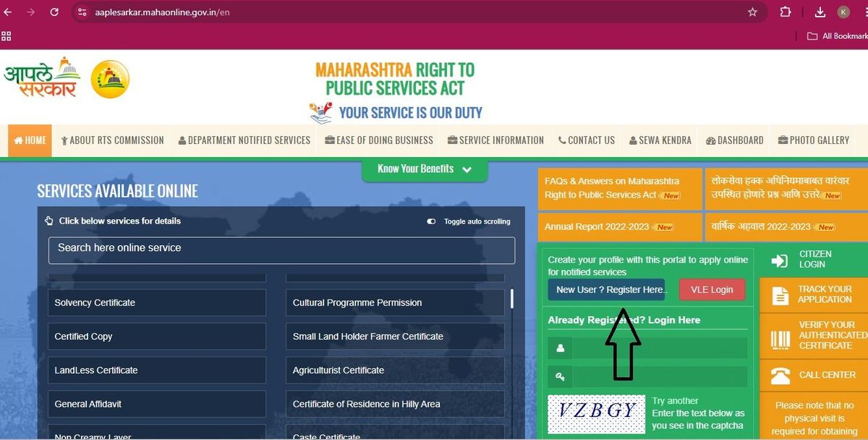Open browser downloads via the download icon
The width and height of the screenshot is (868, 440).
tap(820, 12)
